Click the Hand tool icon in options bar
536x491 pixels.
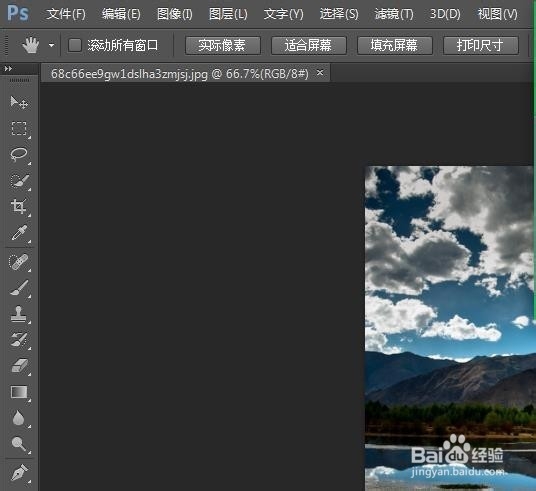(30, 45)
